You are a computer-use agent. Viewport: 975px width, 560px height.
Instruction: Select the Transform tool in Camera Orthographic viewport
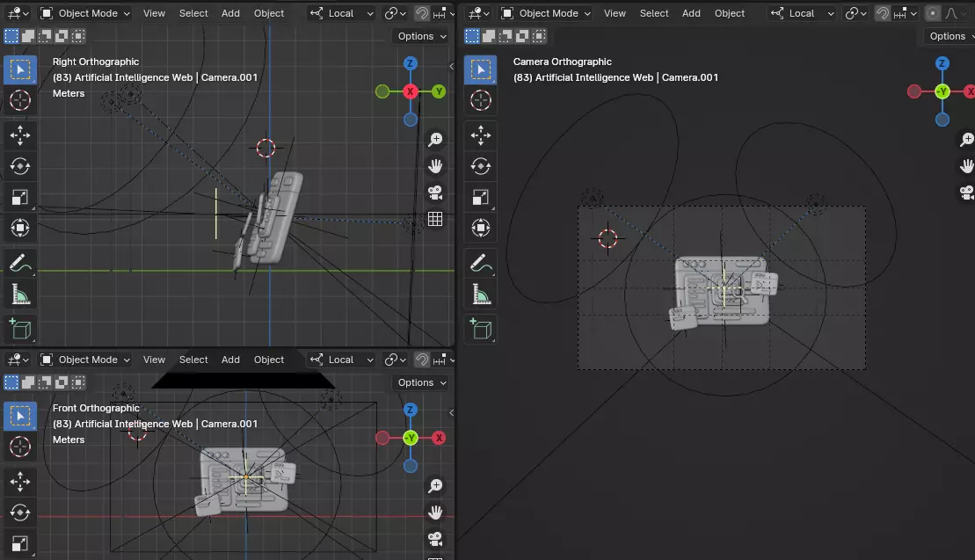coord(481,228)
